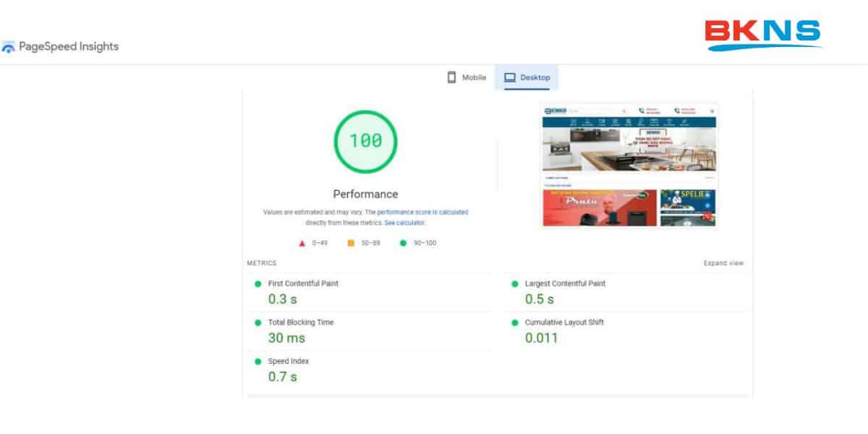Select the Mobile phone icon
868x434 pixels.
pyautogui.click(x=451, y=75)
